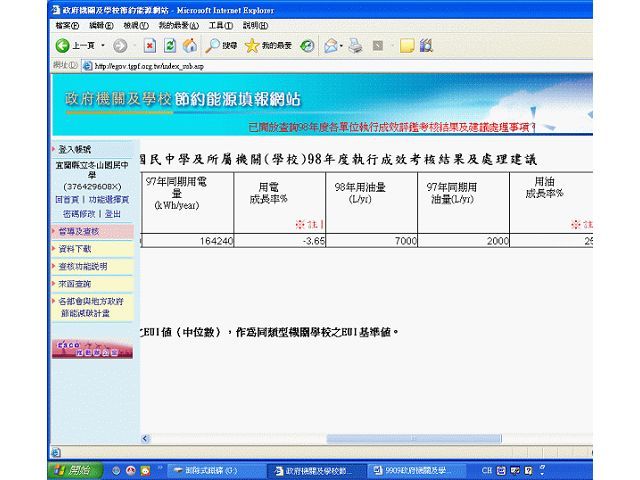The width and height of the screenshot is (640, 480).
Task: Go to Home via the house icon
Action: (189, 46)
